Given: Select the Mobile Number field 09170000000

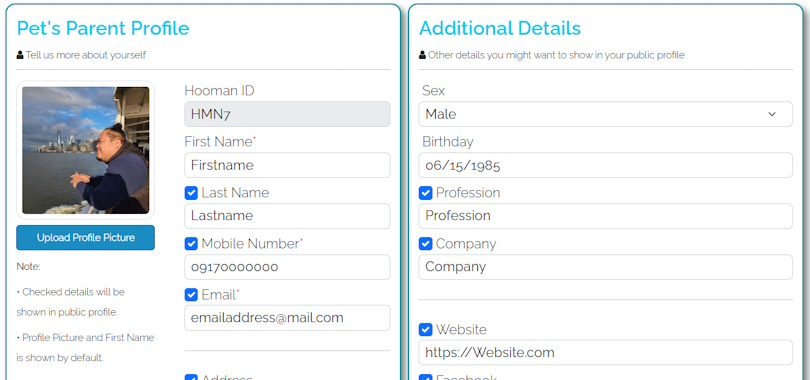Looking at the screenshot, I should click(287, 267).
